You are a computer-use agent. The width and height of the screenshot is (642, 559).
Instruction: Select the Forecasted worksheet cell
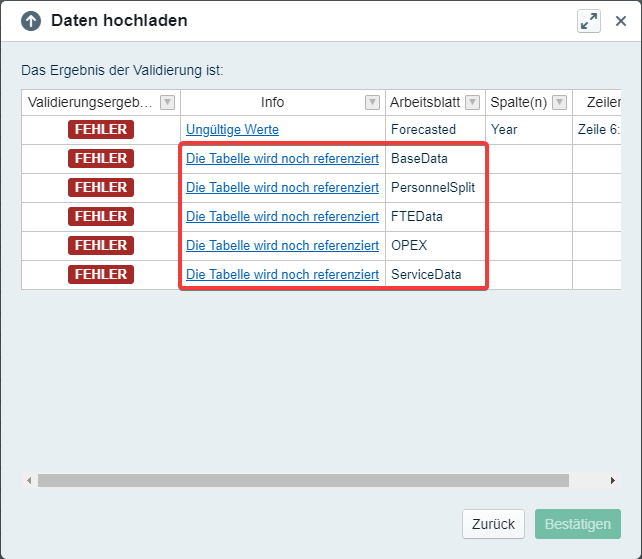[x=423, y=130]
